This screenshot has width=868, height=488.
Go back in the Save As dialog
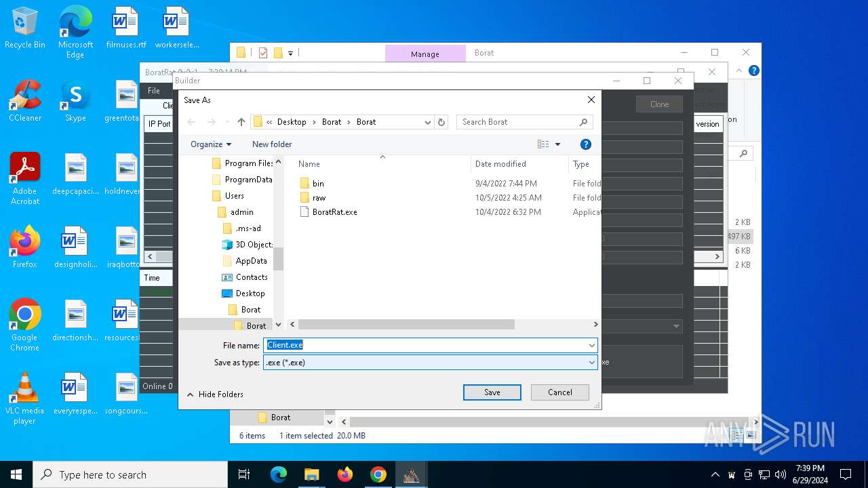pos(191,122)
